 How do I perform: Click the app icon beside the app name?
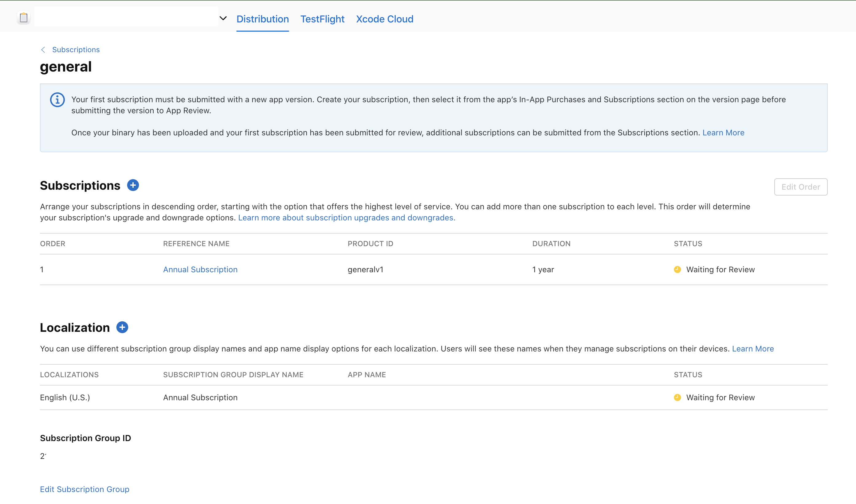23,17
